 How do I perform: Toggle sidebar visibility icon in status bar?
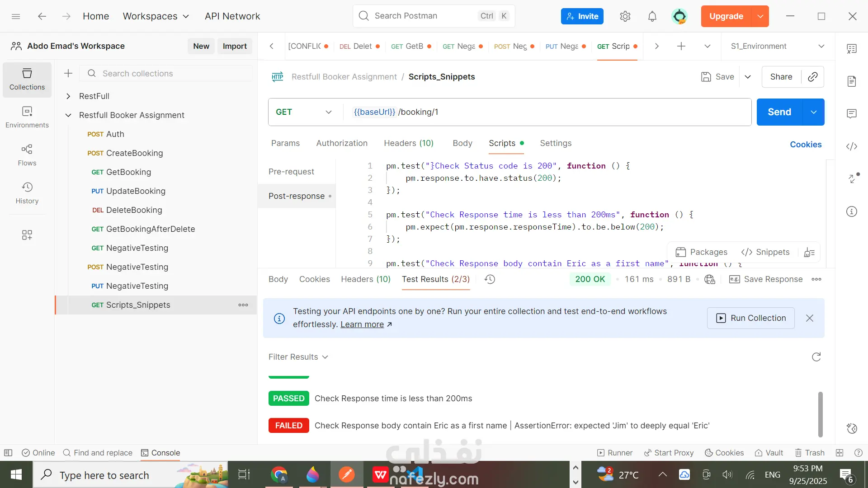click(8, 453)
